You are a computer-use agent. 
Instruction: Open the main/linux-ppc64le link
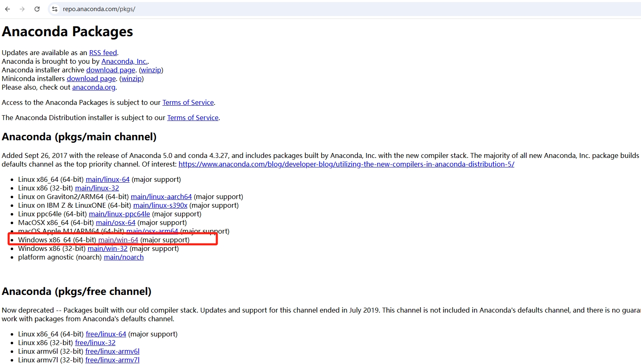pos(119,214)
